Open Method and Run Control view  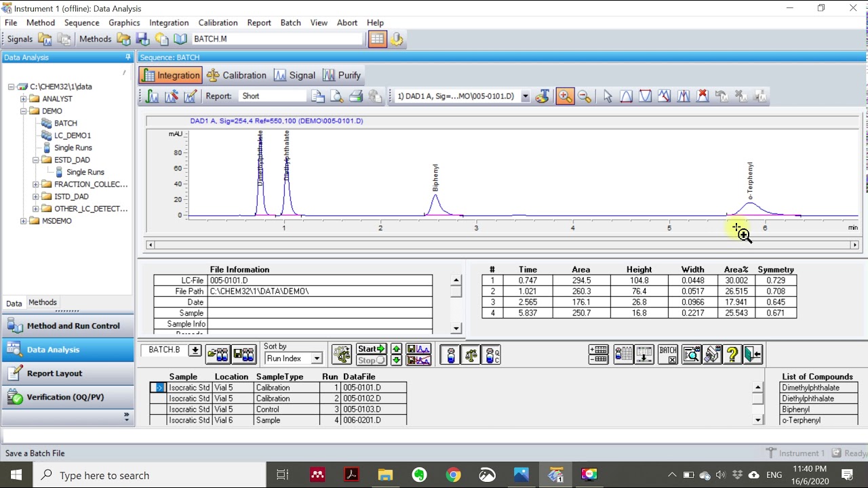[x=68, y=326]
